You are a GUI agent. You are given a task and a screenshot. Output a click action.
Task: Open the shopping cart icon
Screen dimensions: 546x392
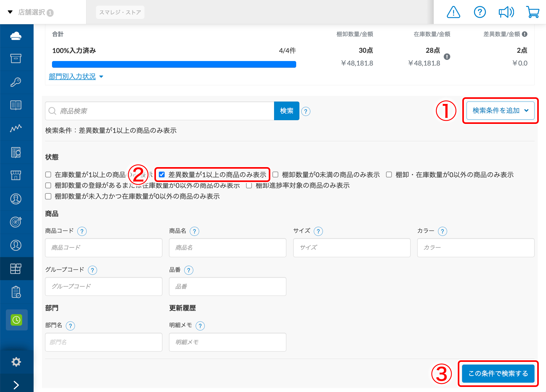tap(532, 12)
